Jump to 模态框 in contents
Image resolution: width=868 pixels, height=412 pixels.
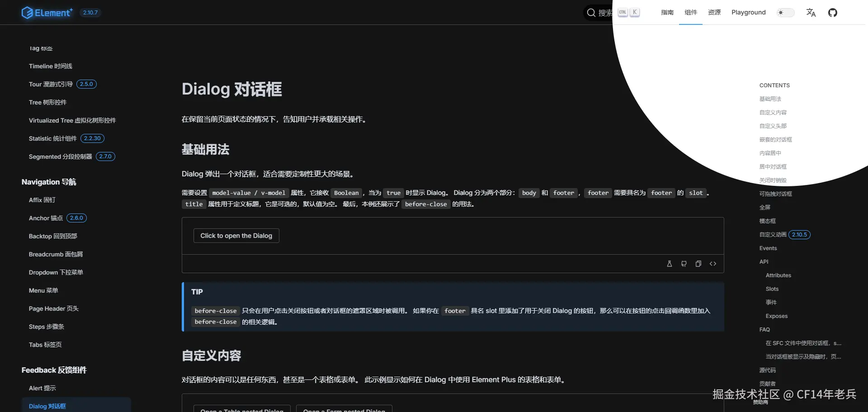768,221
